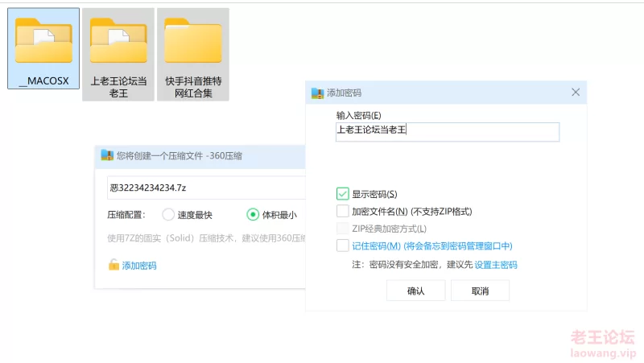The image size is (644, 363).
Task: Close the 添加密码 dialog
Action: 576,93
